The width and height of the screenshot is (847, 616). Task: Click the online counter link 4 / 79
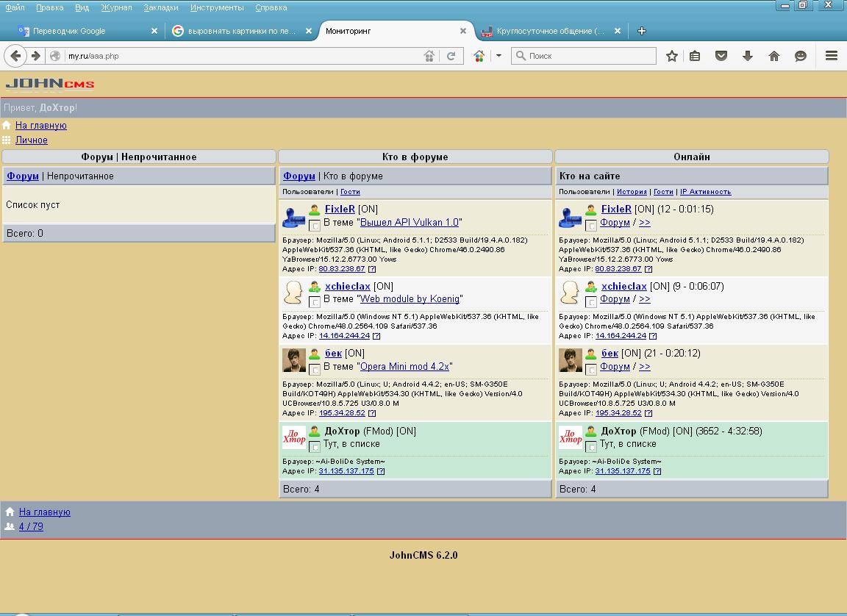coord(31,526)
